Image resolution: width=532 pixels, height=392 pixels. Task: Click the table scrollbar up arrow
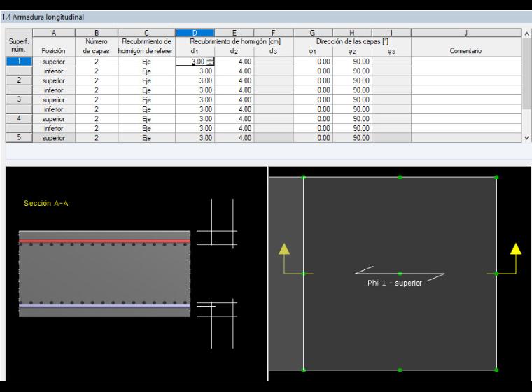[526, 34]
